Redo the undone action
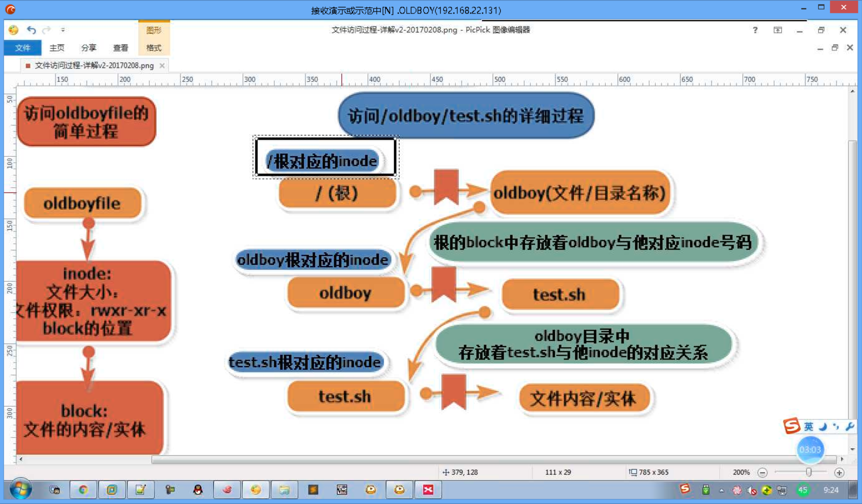This screenshot has width=862, height=504. [46, 30]
